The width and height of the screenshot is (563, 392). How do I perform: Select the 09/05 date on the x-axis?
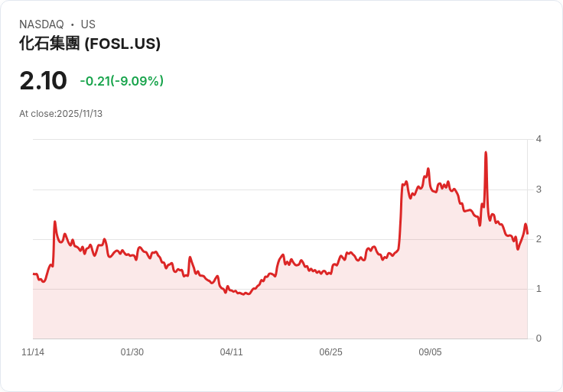click(x=430, y=352)
